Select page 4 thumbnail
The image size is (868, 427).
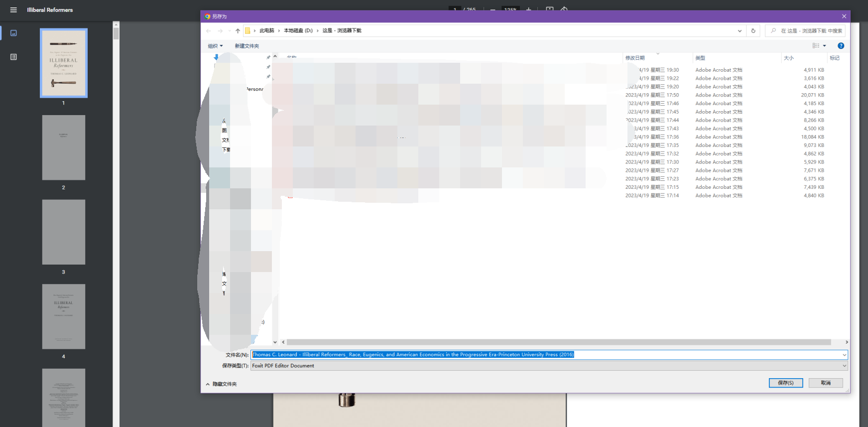(64, 316)
